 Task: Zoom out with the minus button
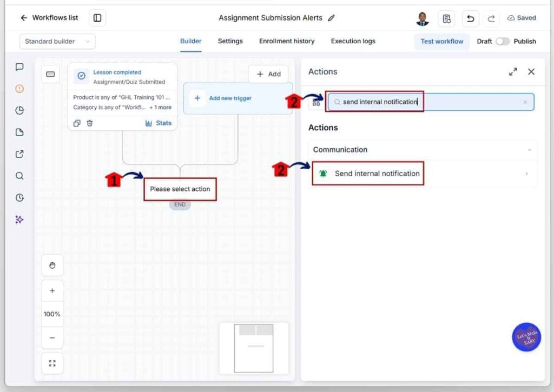pos(52,338)
